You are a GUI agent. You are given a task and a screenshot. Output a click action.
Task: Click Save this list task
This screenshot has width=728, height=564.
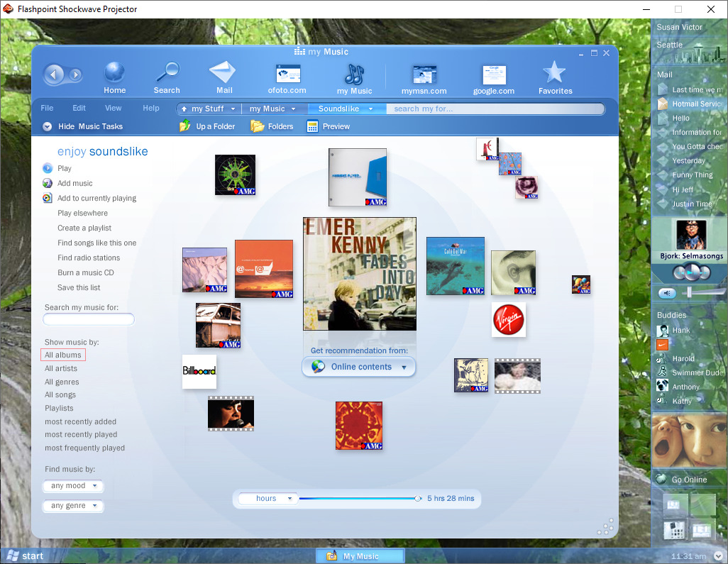tap(79, 287)
